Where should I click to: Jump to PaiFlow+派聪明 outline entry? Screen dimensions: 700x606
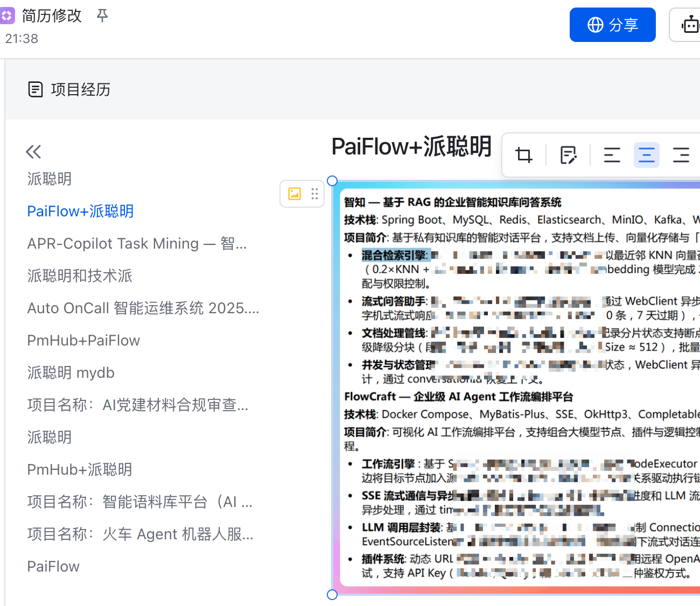pyautogui.click(x=80, y=212)
